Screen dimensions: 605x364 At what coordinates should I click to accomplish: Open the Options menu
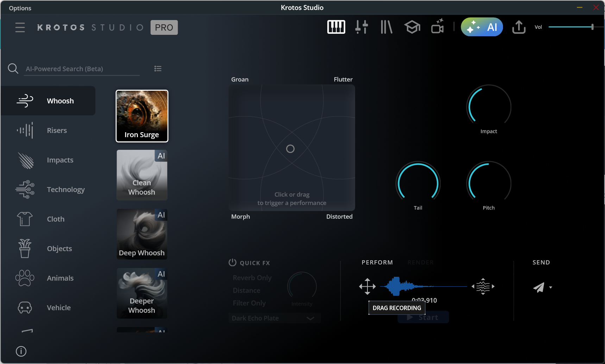[20, 8]
